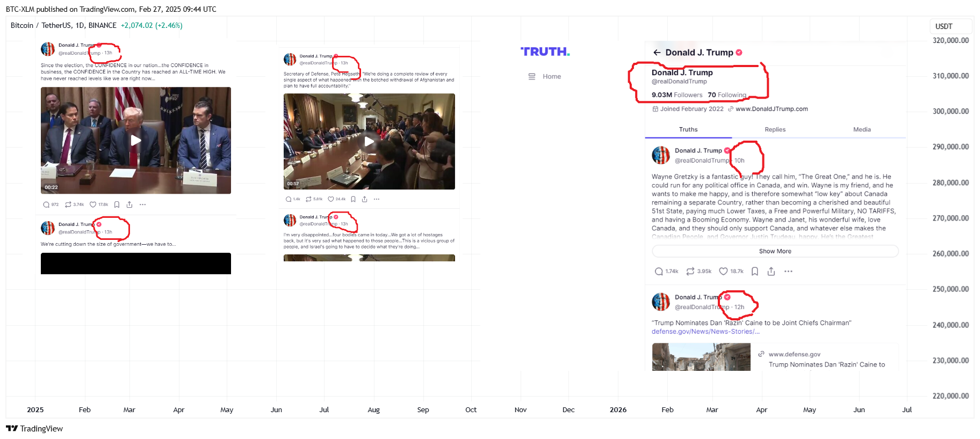Switch to the Truths tab
This screenshot has height=439, width=980.
[688, 129]
